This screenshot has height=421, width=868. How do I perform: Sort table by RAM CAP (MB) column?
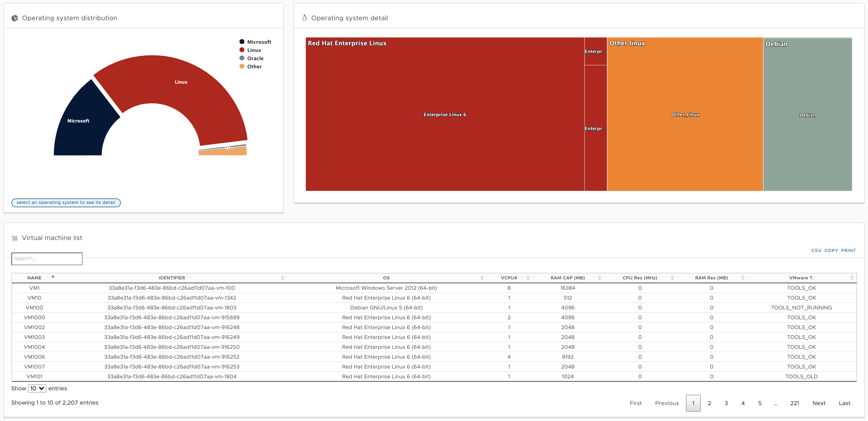click(x=599, y=278)
